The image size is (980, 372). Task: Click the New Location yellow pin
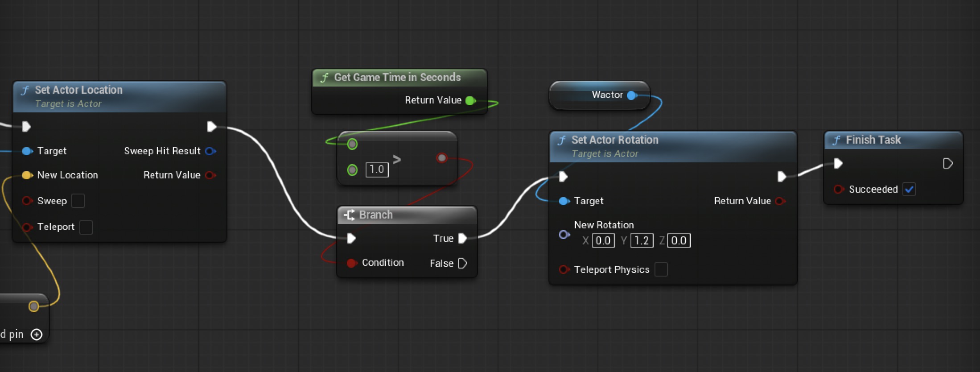coord(27,175)
